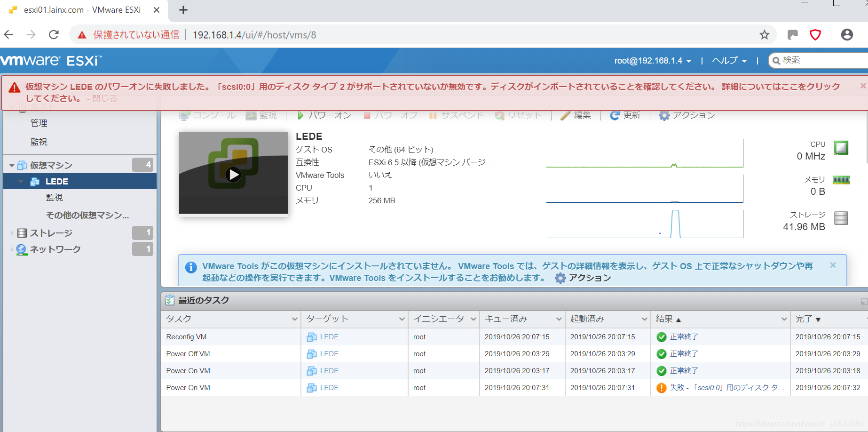Click LEDE link in failed Power On row
Screen dimensions: 868x432
point(329,387)
